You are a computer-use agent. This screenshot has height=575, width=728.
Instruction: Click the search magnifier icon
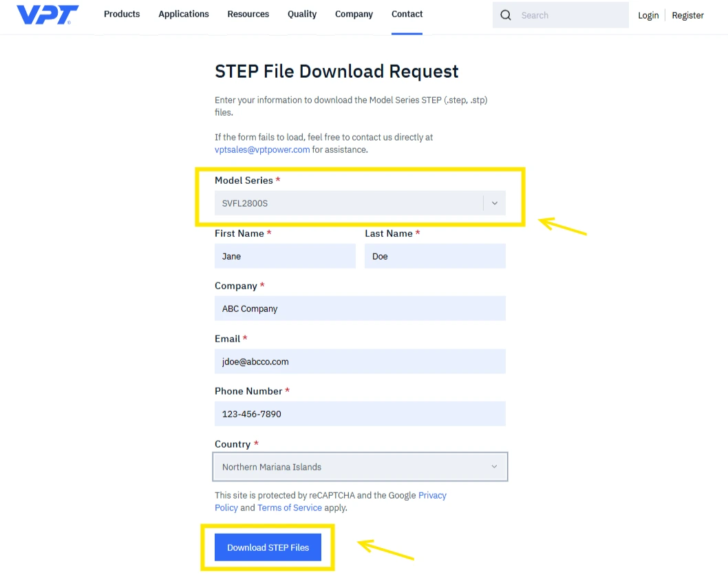point(506,14)
